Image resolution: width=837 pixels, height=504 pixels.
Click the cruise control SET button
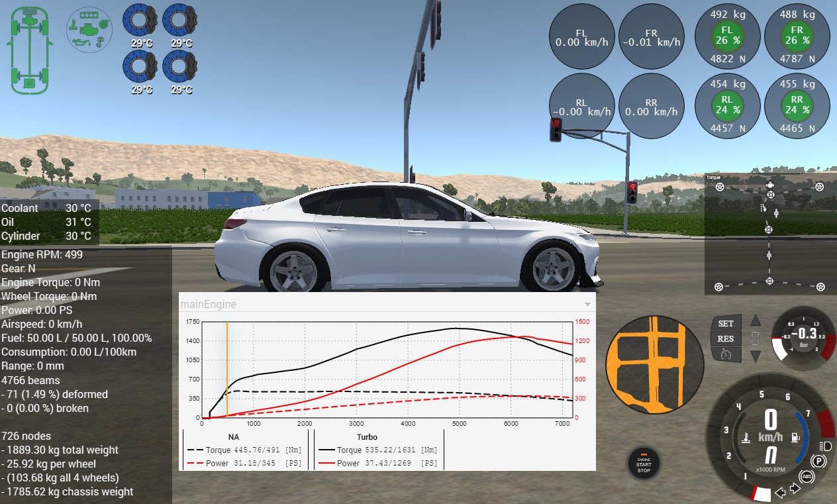click(x=726, y=323)
